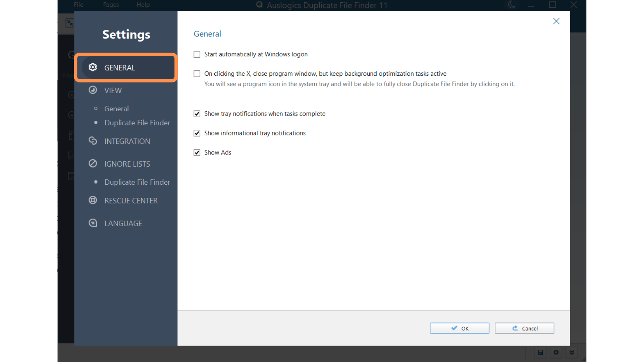Uncheck Show informational tray notifications

197,133
